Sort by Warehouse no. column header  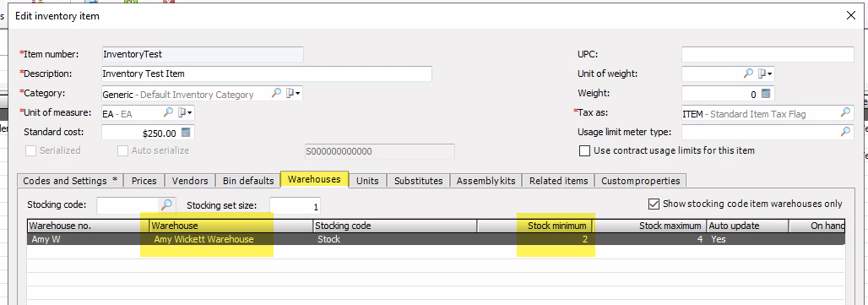88,226
